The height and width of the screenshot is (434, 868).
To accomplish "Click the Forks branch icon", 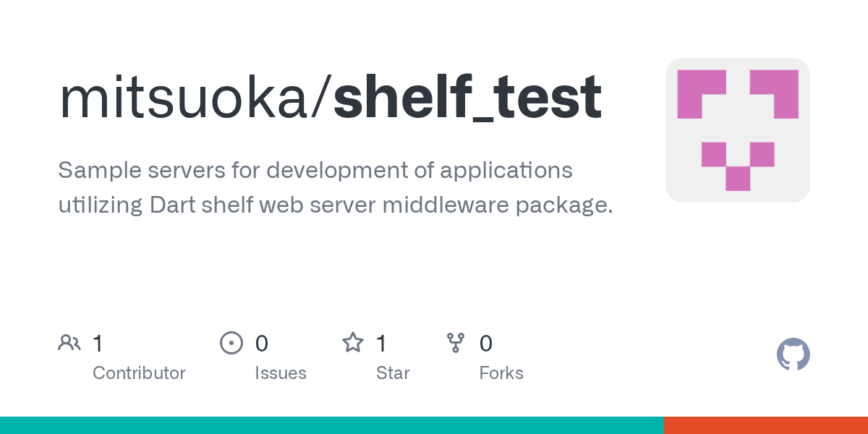I will coord(455,343).
